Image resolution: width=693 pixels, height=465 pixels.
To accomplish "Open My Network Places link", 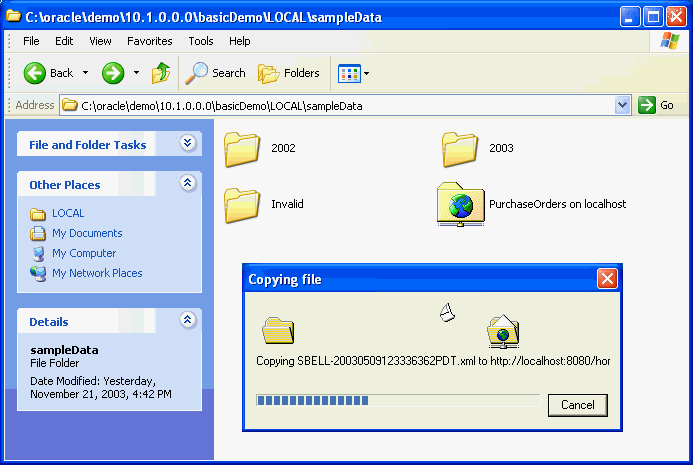I will tap(97, 273).
